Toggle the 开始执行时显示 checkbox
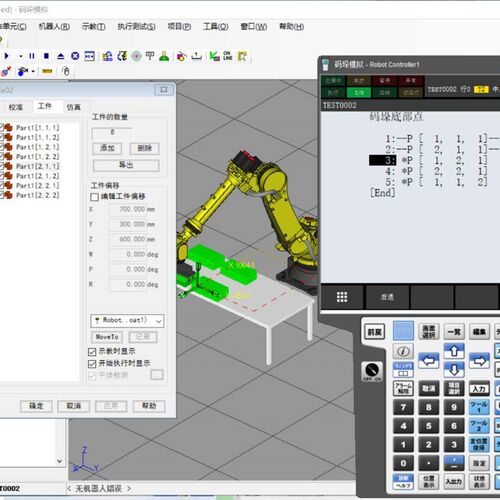This screenshot has width=500, height=500. tap(92, 363)
